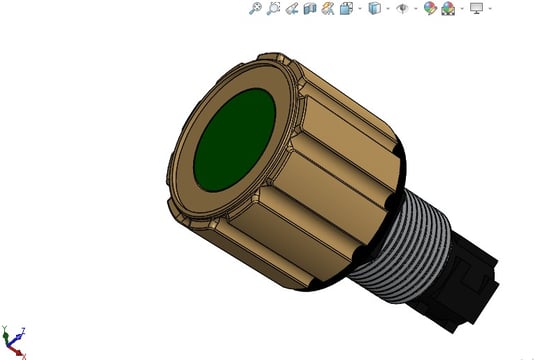Select the green lens face on the model
The height and width of the screenshot is (360, 536).
click(x=234, y=139)
